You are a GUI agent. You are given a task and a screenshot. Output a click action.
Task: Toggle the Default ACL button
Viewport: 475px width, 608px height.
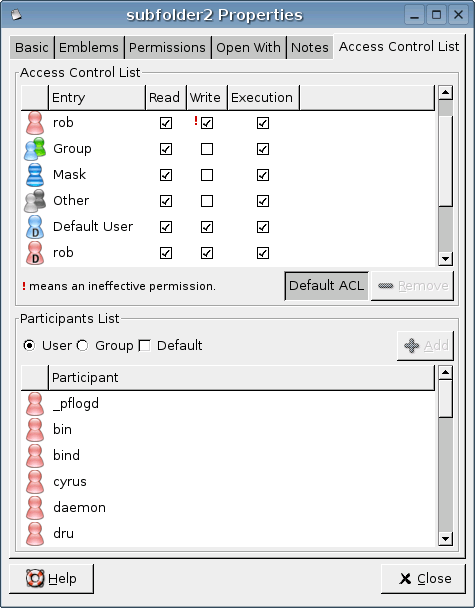point(326,286)
